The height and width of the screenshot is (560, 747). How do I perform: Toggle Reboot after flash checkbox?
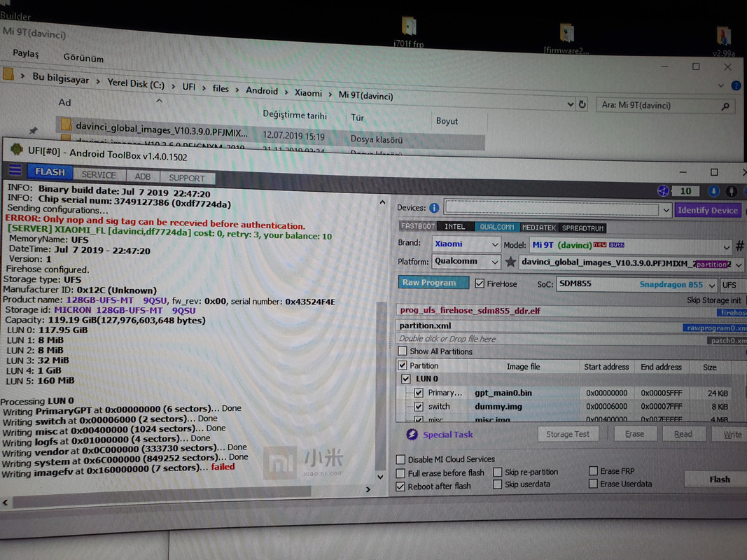(x=400, y=486)
